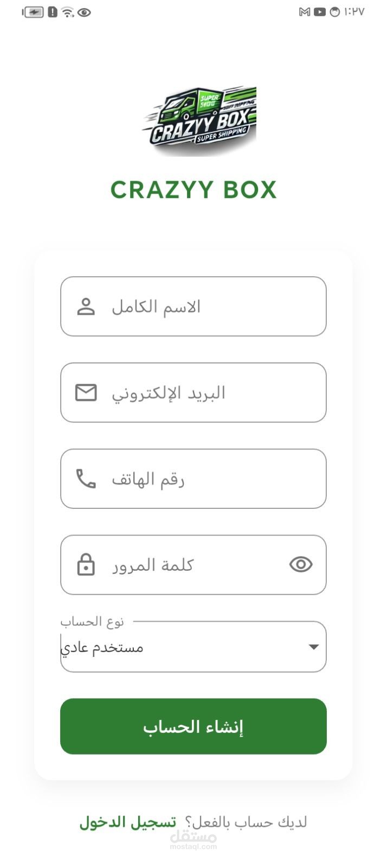This screenshot has height=868, width=387.
Task: Click the phone handset icon
Action: point(86,478)
